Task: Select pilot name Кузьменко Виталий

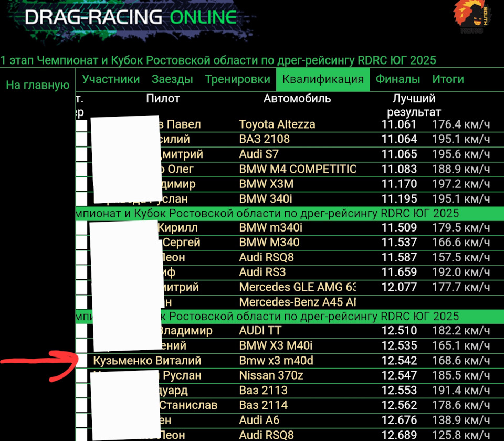Action: pos(147,360)
